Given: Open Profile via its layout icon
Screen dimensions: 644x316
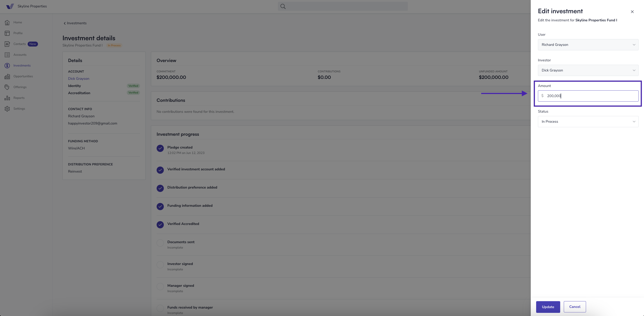Looking at the screenshot, I should pyautogui.click(x=7, y=33).
